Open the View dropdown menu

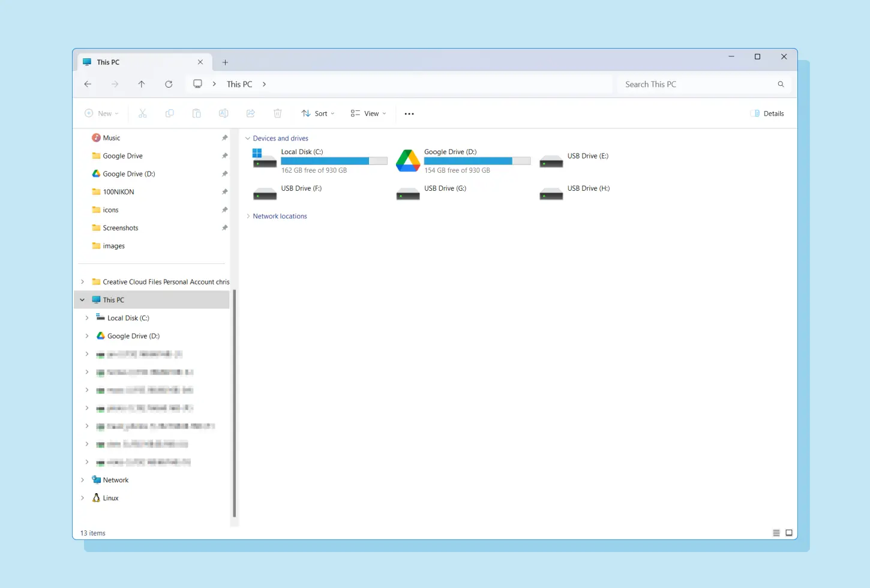pos(368,113)
